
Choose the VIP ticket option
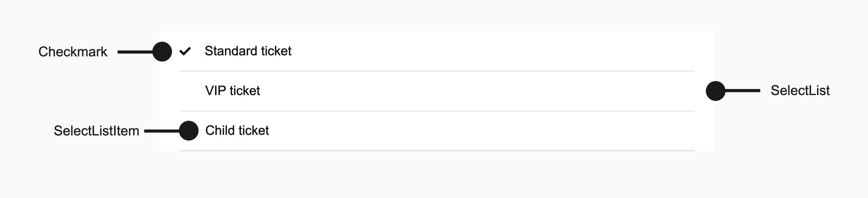[232, 91]
